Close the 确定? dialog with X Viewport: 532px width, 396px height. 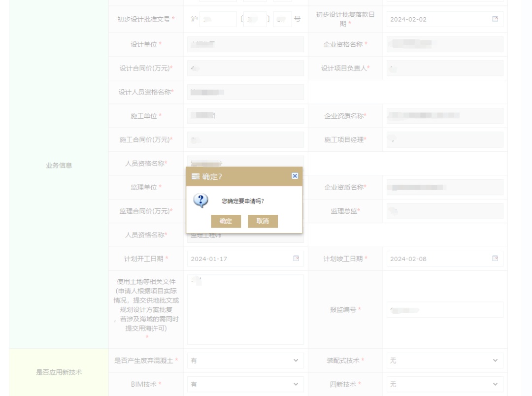(x=295, y=176)
